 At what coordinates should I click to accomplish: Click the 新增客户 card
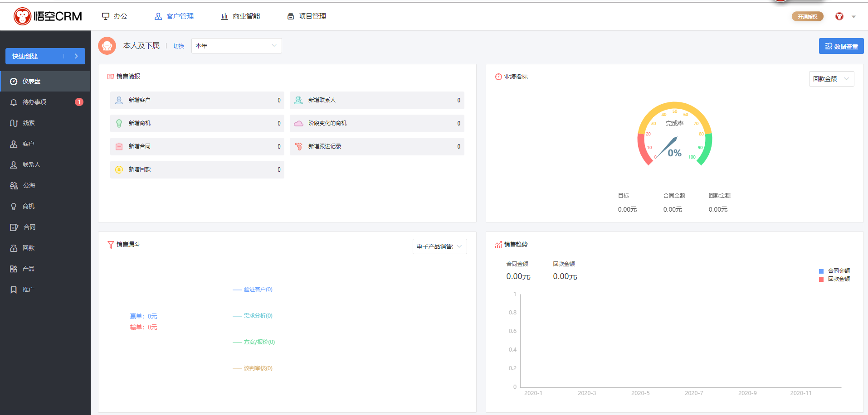click(197, 101)
